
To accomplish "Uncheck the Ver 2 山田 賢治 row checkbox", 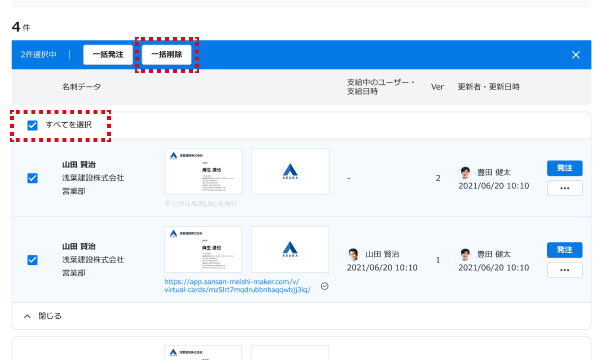I will pyautogui.click(x=33, y=178).
